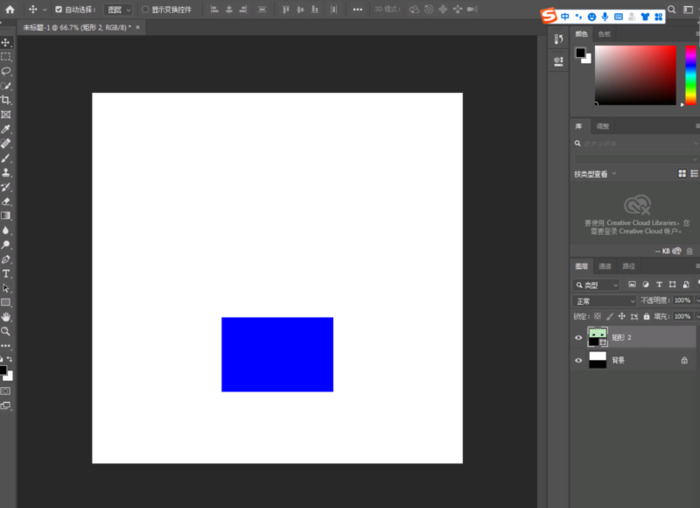Hide the 矩形 2 layer
Screen dimensions: 700x508
[x=578, y=338]
